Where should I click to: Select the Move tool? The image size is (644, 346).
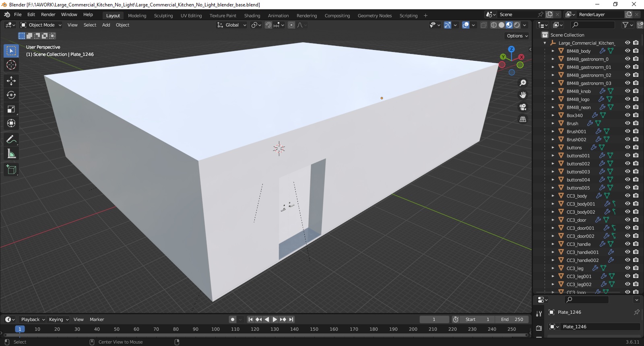(x=11, y=81)
